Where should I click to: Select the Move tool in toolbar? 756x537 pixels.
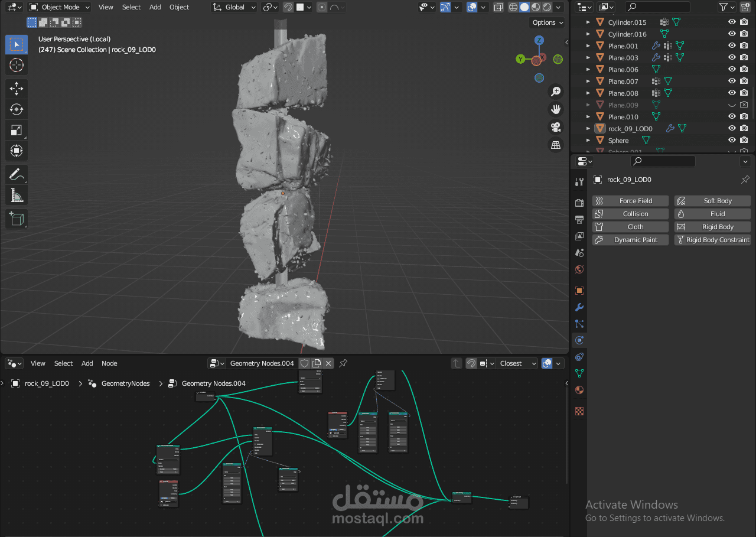17,89
